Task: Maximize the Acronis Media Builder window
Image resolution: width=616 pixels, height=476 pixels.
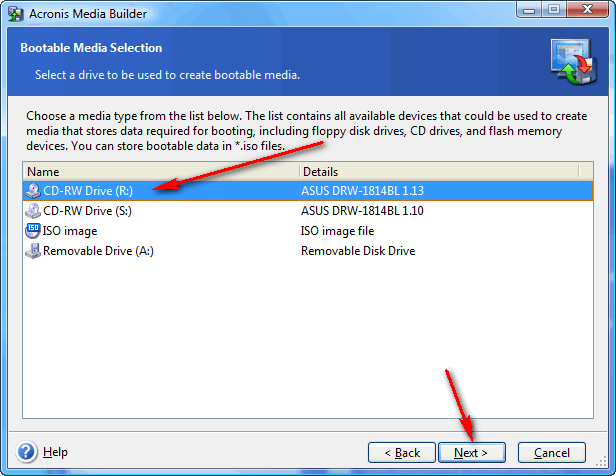Action: (x=554, y=9)
